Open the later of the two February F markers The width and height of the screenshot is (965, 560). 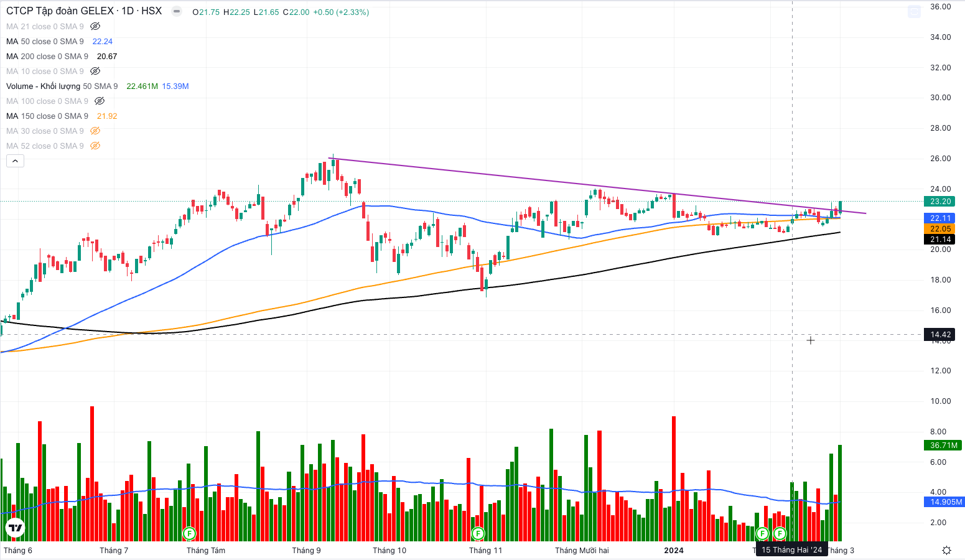pos(780,533)
